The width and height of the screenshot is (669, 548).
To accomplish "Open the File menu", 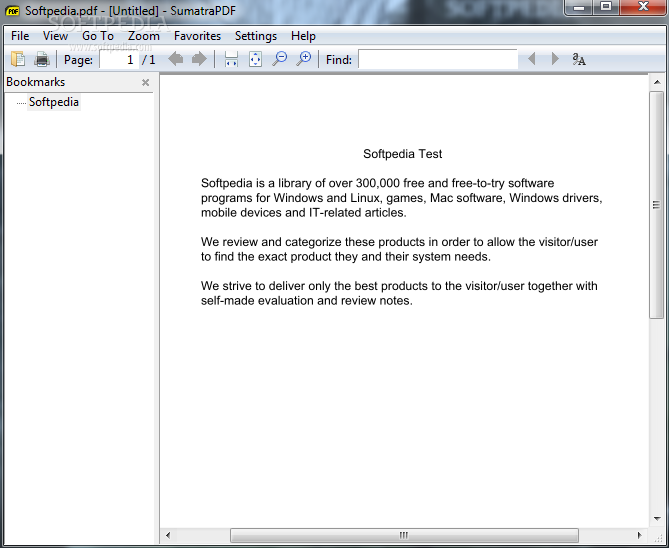I will [20, 36].
